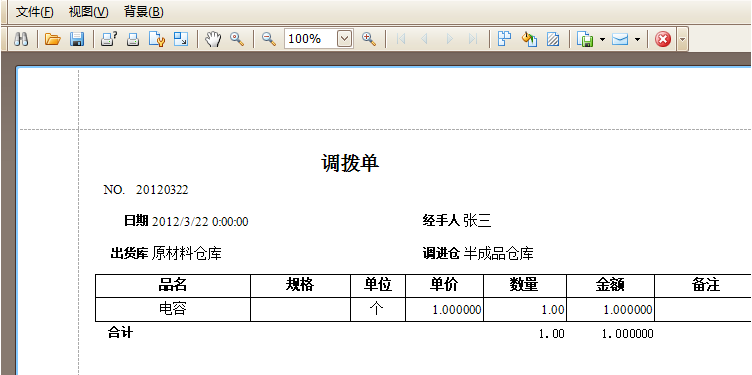This screenshot has width=752, height=375.
Task: Click the watermark icon
Action: (x=553, y=39)
